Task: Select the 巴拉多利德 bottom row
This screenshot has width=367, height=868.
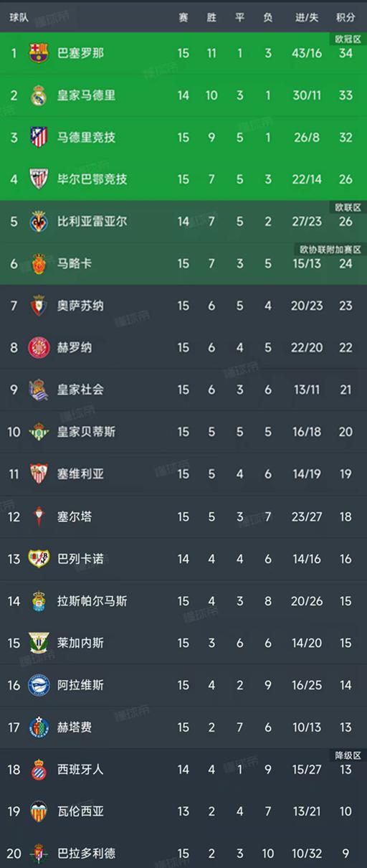Action: [x=183, y=854]
